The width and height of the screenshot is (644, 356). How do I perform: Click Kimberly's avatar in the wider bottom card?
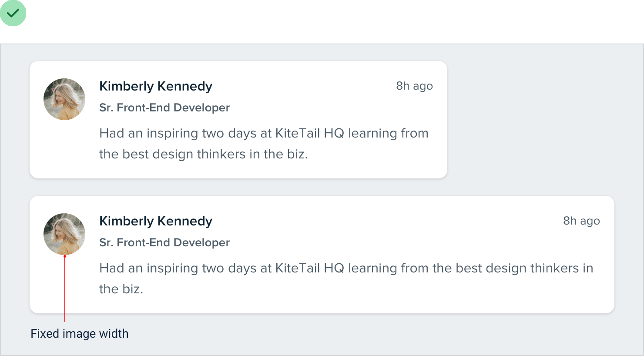[64, 234]
